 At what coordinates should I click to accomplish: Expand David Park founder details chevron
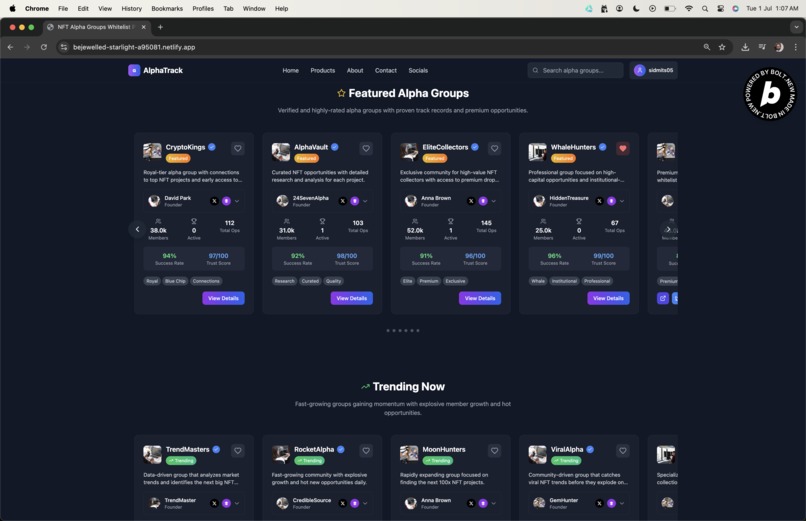tap(237, 201)
